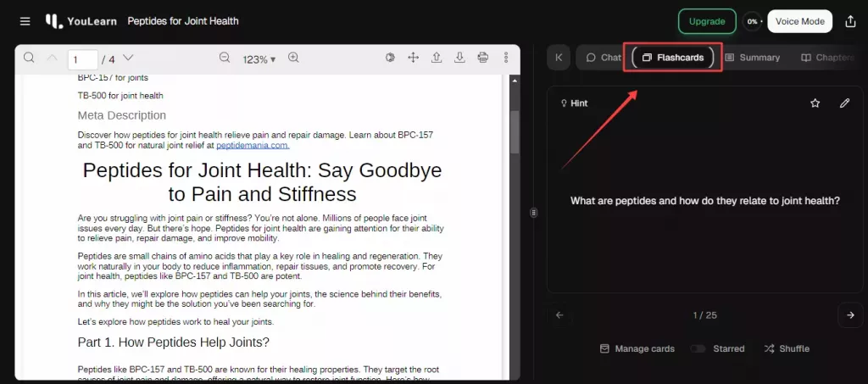Download the PDF document
This screenshot has height=384, width=868.
tap(459, 57)
